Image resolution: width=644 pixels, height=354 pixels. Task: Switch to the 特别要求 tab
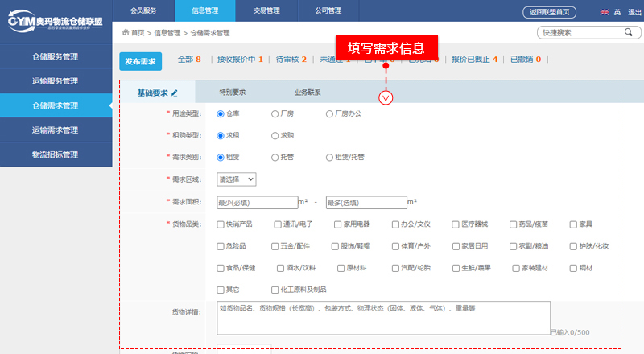[233, 93]
